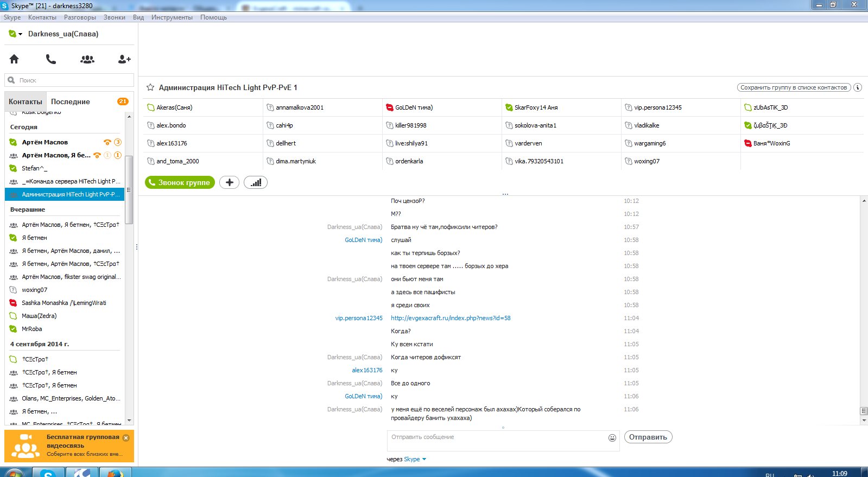Select participant zUbAsTiK_3D
Viewport: 868px width, 477px height.
pyautogui.click(x=802, y=107)
